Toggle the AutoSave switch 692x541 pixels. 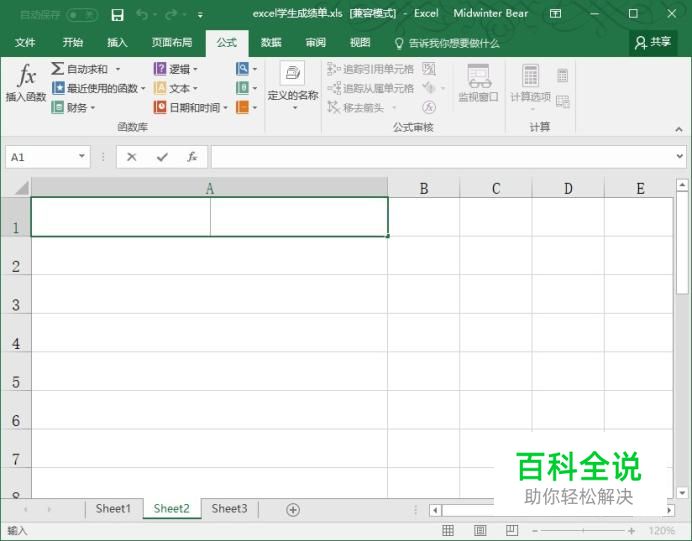click(x=82, y=15)
